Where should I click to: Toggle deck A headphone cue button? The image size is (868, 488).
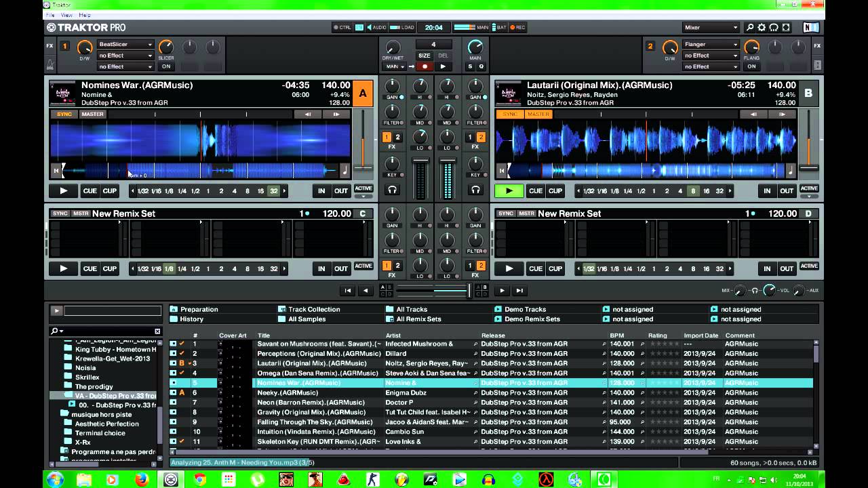coord(392,190)
